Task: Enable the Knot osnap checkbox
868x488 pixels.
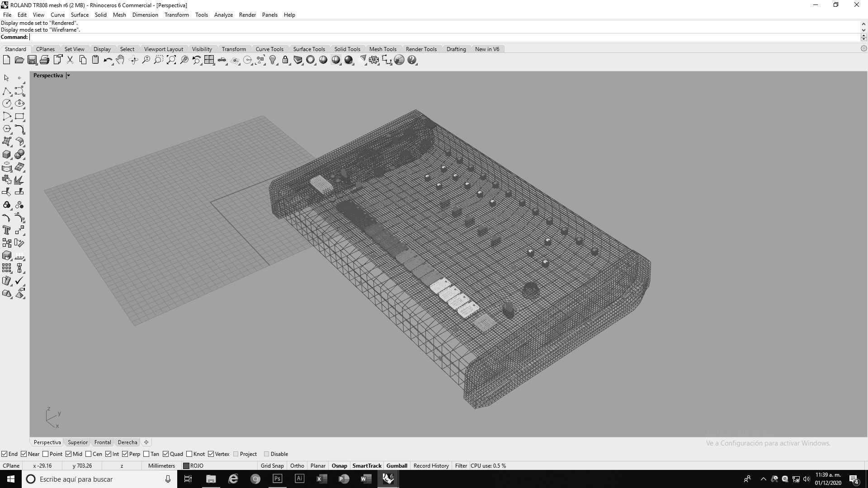Action: tap(189, 454)
